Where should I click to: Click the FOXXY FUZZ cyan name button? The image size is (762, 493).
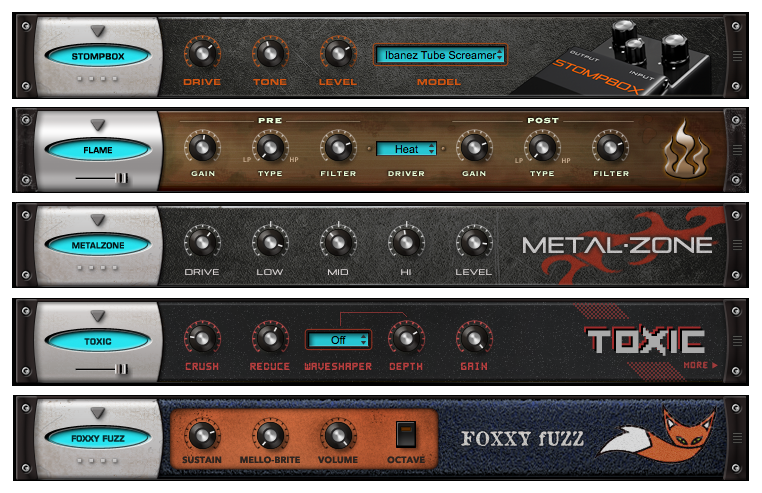pos(98,438)
